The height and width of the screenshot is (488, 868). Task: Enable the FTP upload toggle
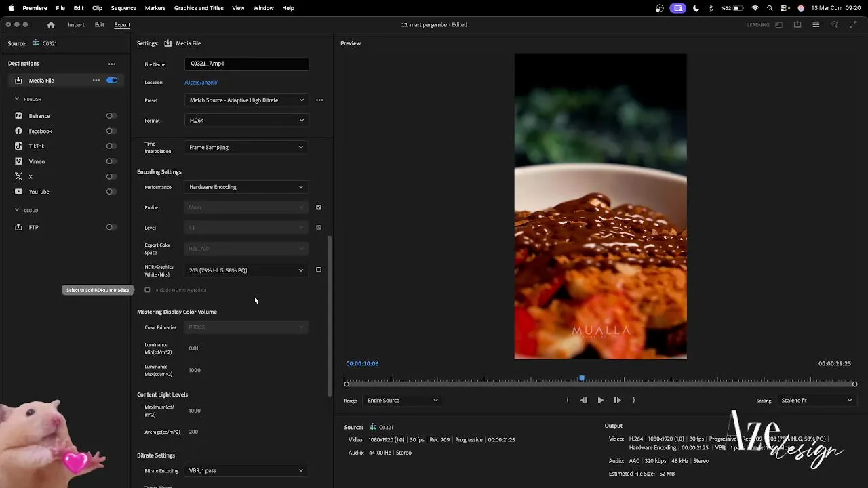tap(111, 227)
